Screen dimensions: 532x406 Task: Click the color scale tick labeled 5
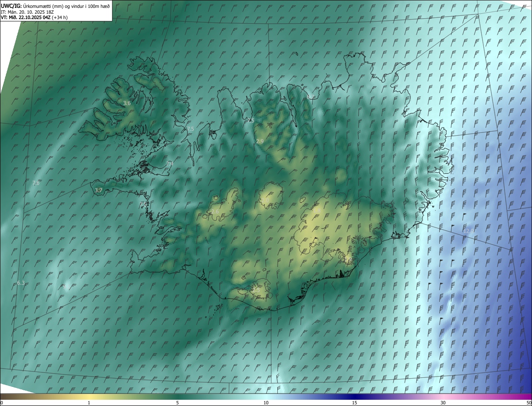click(177, 403)
